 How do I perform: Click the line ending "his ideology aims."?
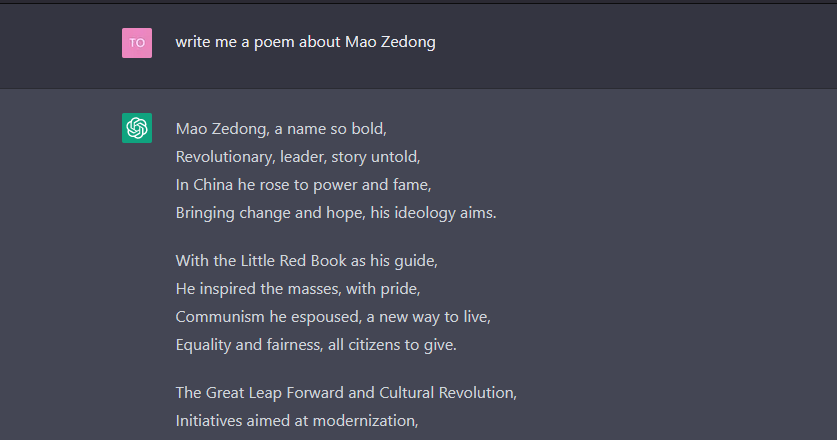(x=336, y=212)
